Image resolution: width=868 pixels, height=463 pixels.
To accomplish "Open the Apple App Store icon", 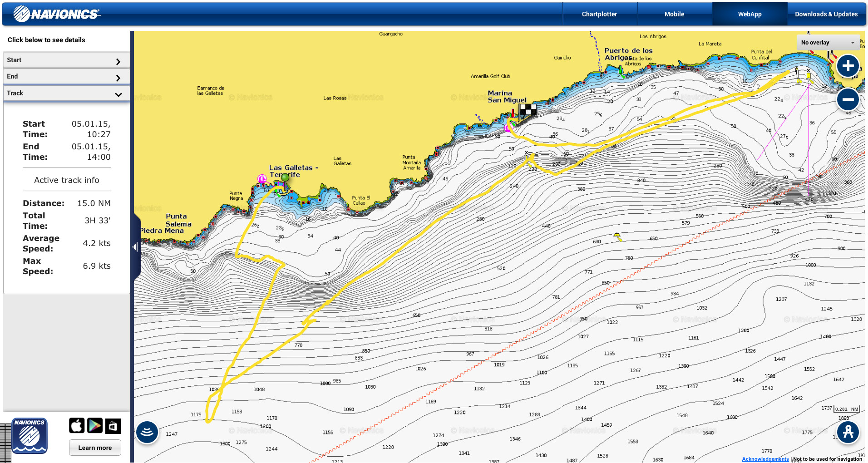I will [x=77, y=426].
